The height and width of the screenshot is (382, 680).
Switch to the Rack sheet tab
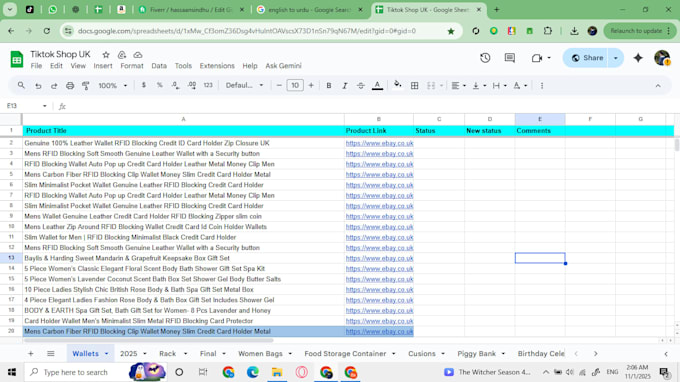coord(167,354)
